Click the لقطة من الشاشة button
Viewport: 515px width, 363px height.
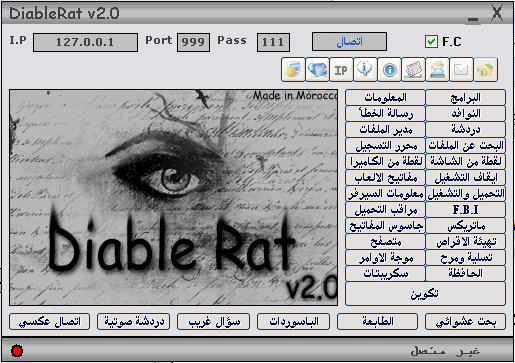click(466, 161)
